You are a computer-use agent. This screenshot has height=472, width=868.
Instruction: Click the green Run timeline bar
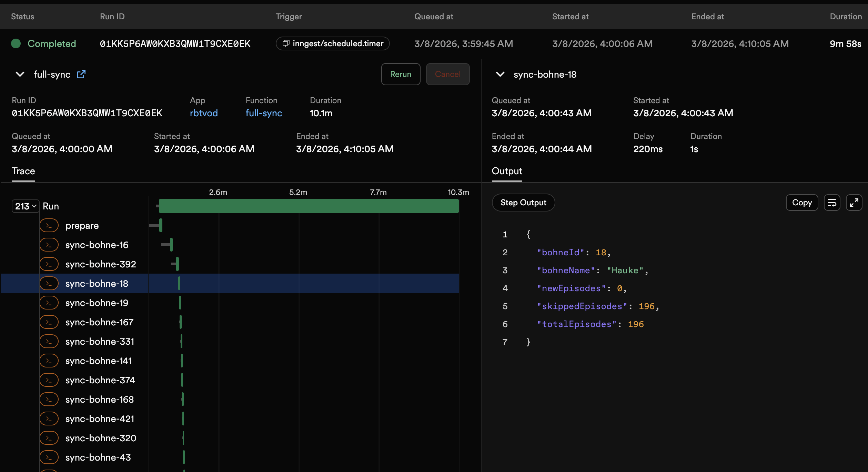coord(309,206)
